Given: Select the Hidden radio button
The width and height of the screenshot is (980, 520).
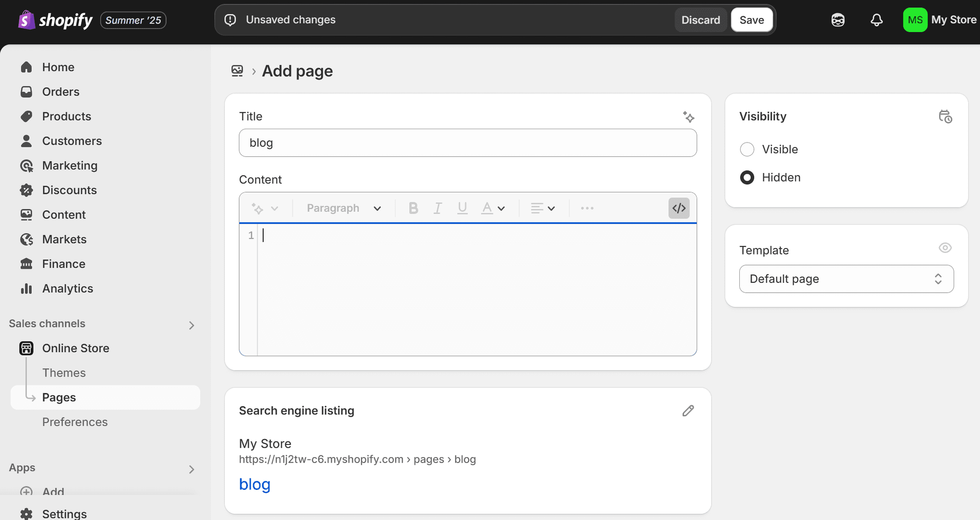Looking at the screenshot, I should point(747,177).
